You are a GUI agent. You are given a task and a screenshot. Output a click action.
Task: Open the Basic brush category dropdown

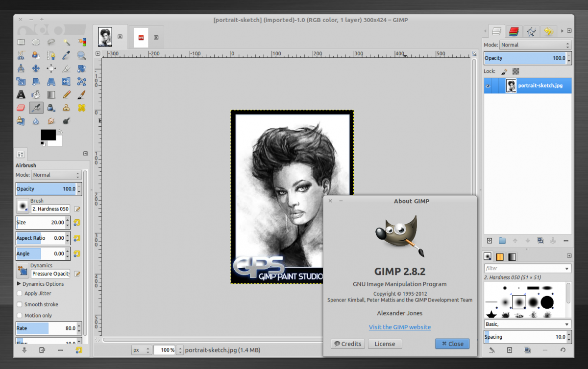click(x=527, y=323)
